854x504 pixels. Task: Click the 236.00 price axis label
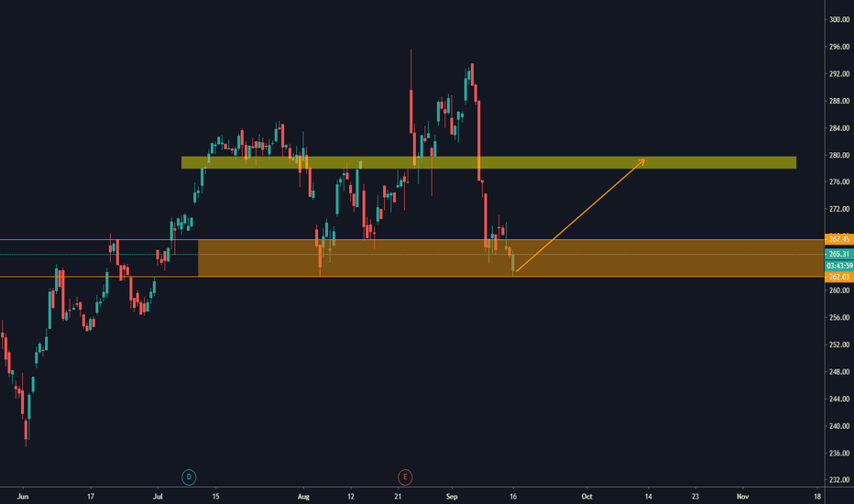pos(839,453)
